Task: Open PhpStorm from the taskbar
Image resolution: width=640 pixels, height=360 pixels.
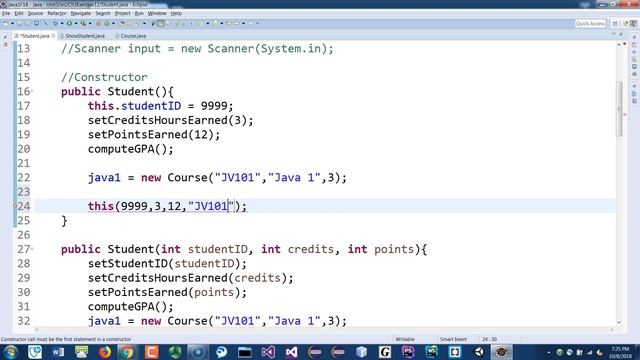Action: (408, 352)
